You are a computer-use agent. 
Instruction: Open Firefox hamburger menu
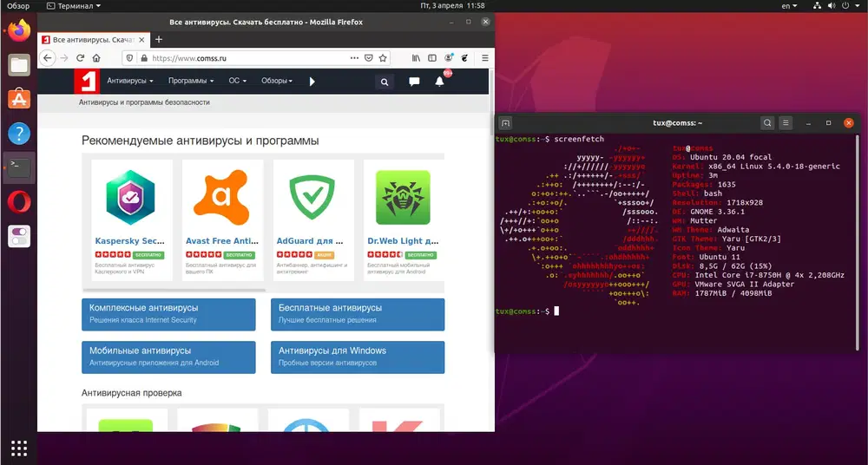(485, 58)
